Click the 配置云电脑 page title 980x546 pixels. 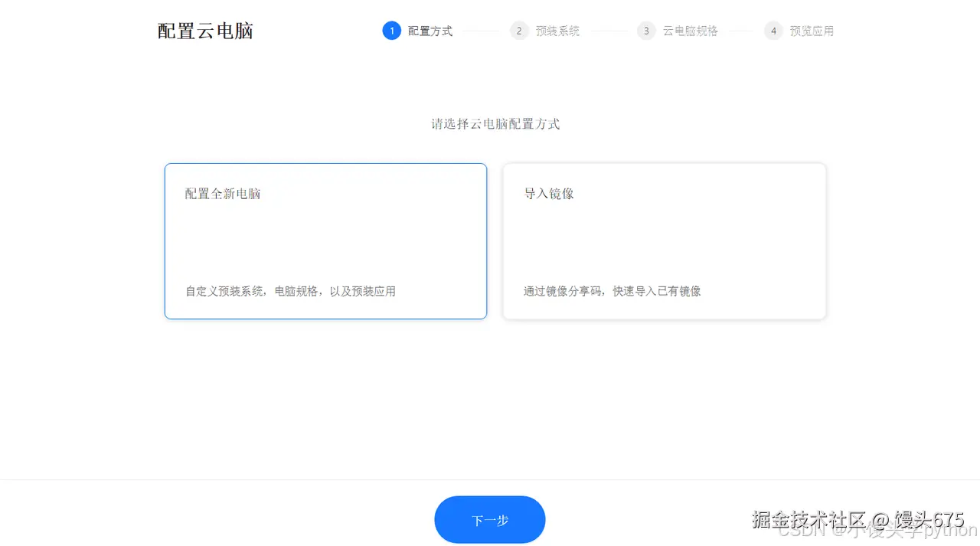pos(204,31)
